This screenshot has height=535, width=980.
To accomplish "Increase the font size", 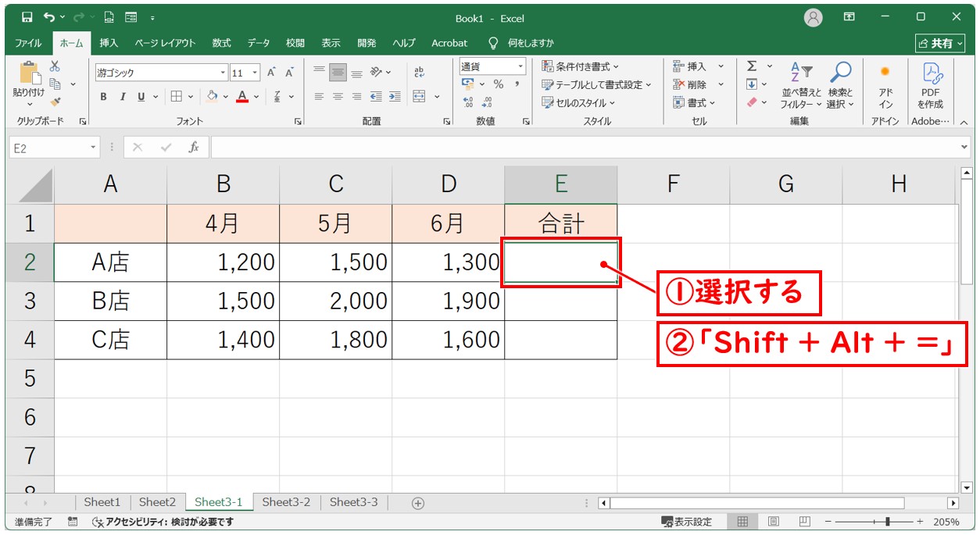I will [x=271, y=73].
